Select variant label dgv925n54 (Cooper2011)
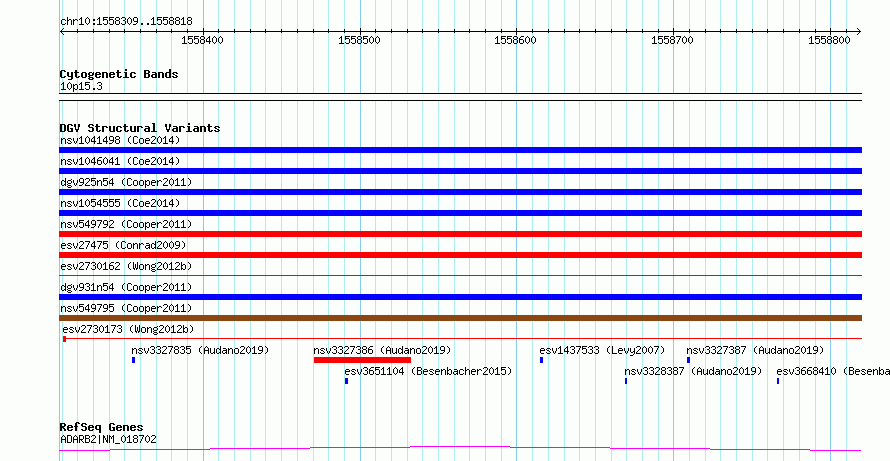890x461 pixels. click(126, 182)
